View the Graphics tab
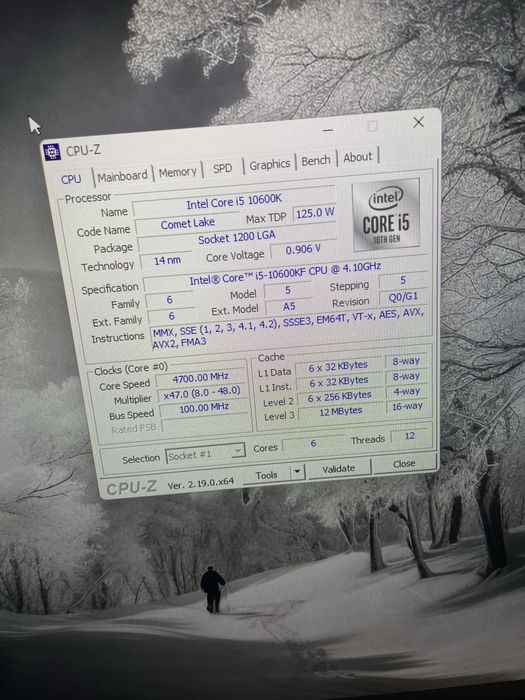The image size is (525, 700). (270, 165)
